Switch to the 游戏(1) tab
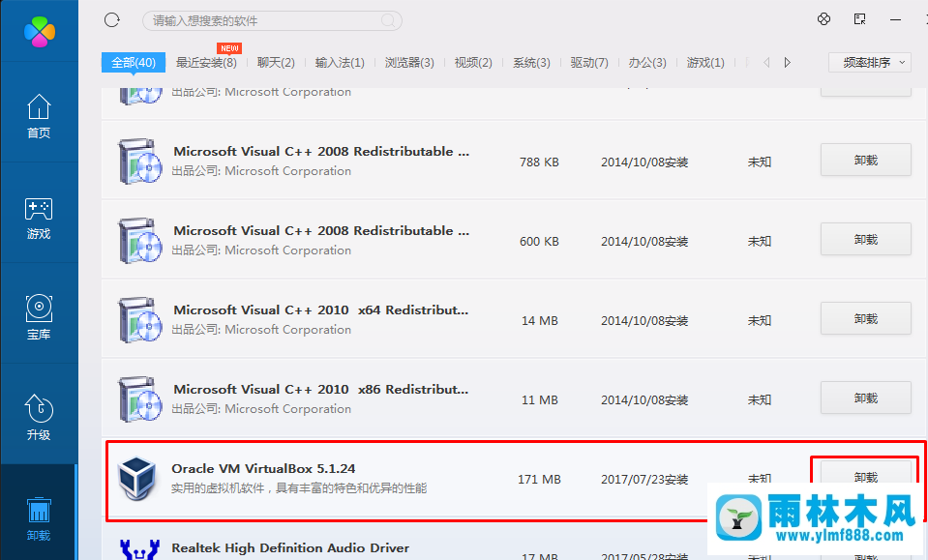The width and height of the screenshot is (928, 560). 705,62
